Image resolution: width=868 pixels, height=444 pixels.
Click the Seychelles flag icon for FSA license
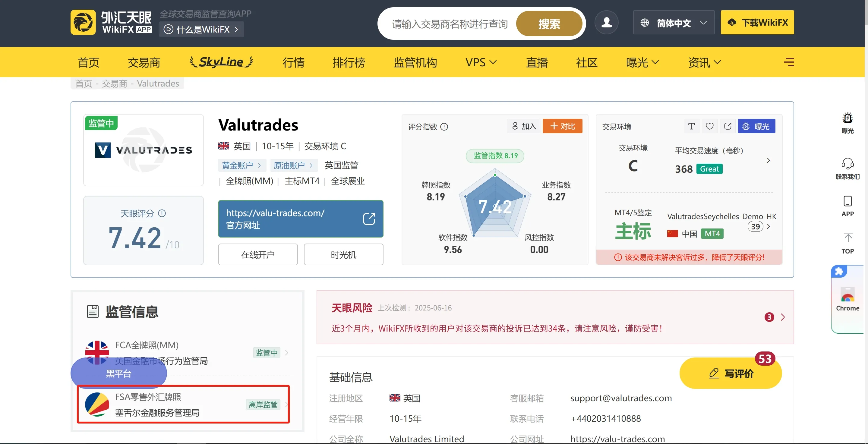pos(97,404)
